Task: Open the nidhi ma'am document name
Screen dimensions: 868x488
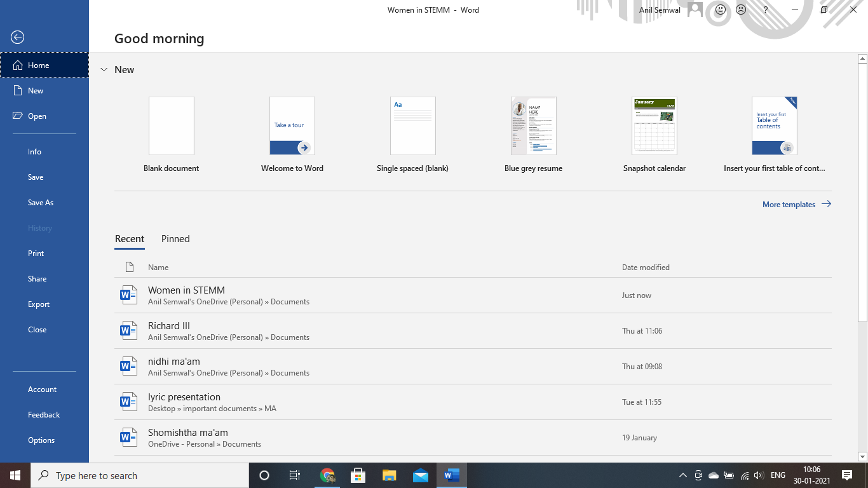Action: (x=174, y=362)
